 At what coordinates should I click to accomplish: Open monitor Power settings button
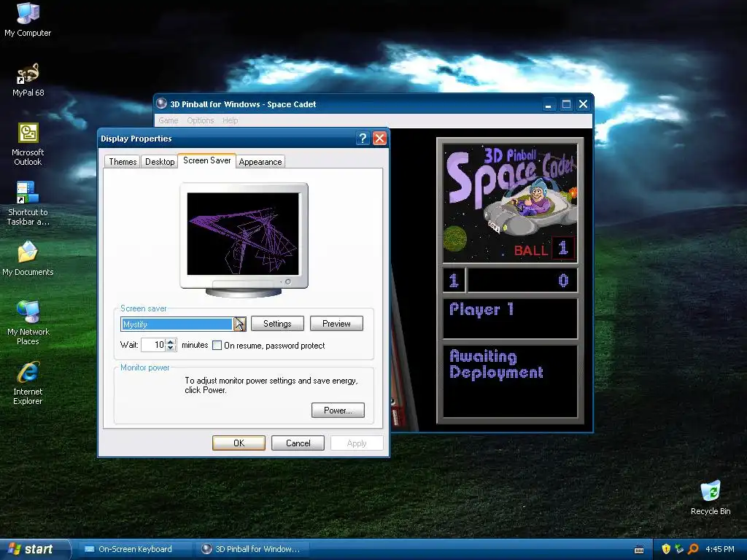(338, 410)
